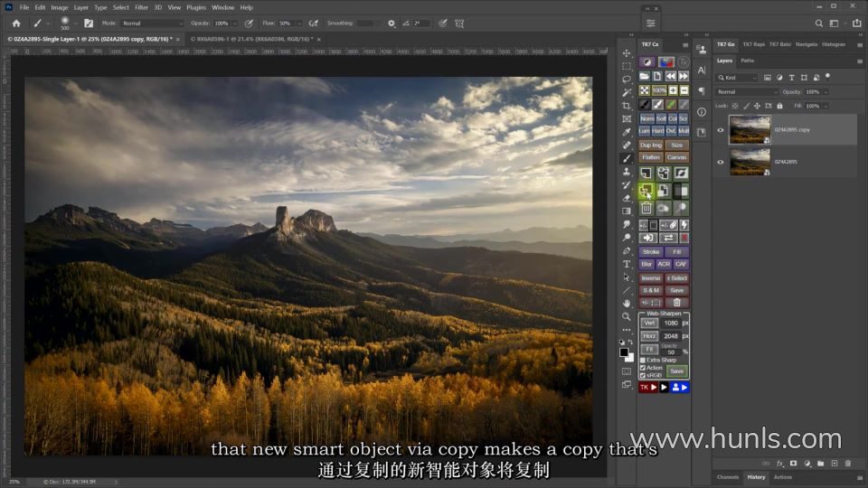
Task: Open the layer Opacity dropdown arrow
Action: click(x=826, y=92)
